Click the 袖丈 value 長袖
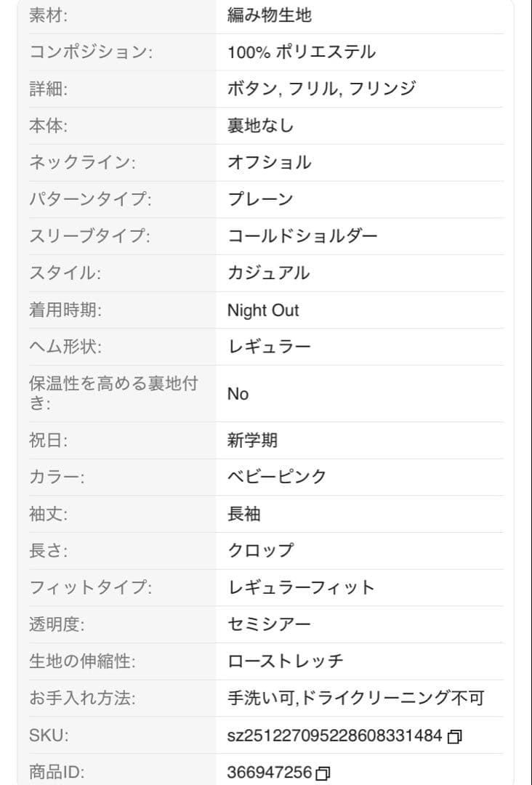The width and height of the screenshot is (532, 785). (x=243, y=514)
